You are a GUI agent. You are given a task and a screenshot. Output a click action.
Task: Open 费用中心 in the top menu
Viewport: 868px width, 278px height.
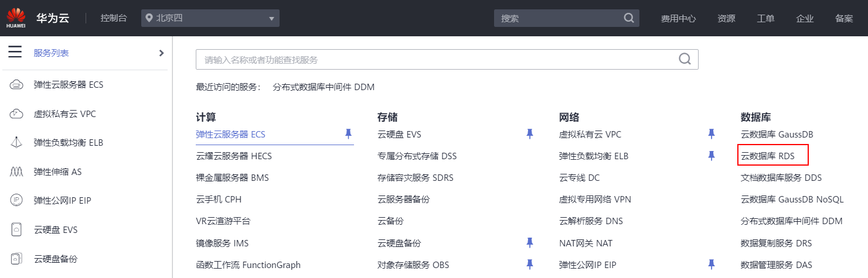[x=678, y=18]
